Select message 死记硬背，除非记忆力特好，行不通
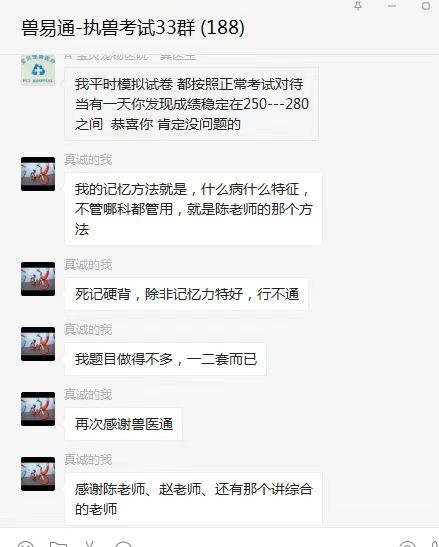The width and height of the screenshot is (439, 547). (x=186, y=294)
